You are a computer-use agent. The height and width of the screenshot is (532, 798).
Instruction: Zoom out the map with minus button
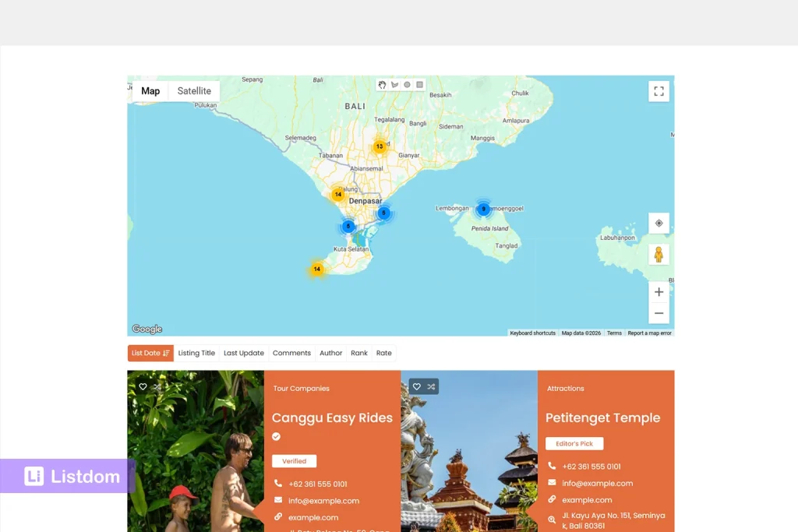[x=659, y=313]
